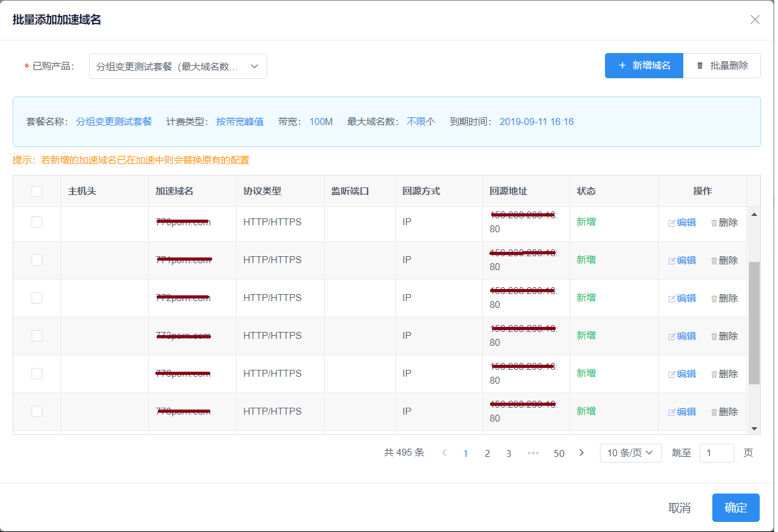Tick the checkbox in the sixth visible row
This screenshot has height=532, width=778.
pos(37,411)
